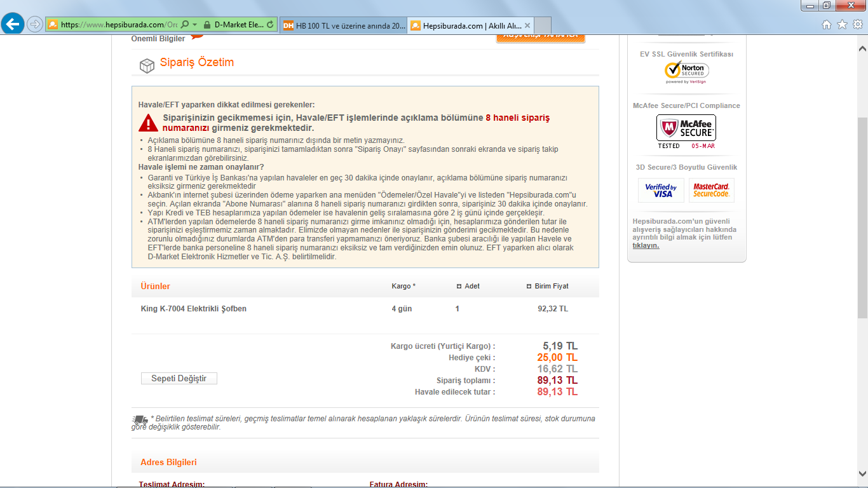Viewport: 868px width, 488px height.
Task: Click the Birim Fiyat column header label
Action: [552, 287]
